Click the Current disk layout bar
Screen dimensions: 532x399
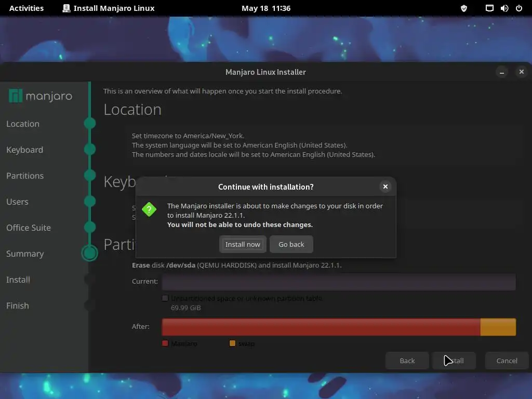point(339,282)
